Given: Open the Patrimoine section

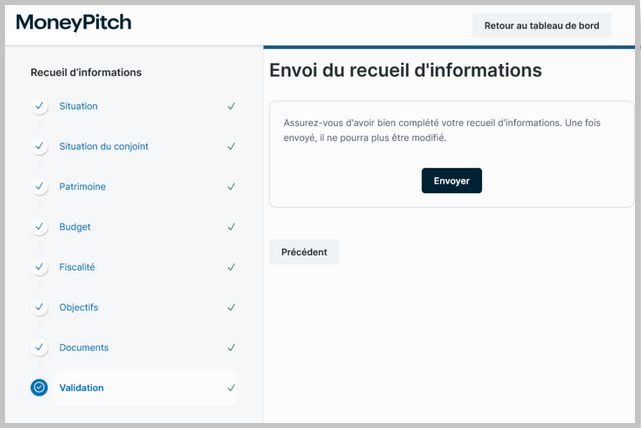Looking at the screenshot, I should coord(82,187).
